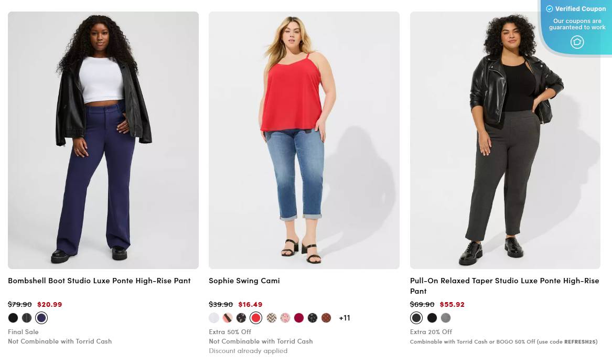This screenshot has height=364, width=612.
Task: Select the navy swatch for the Bombshell pant
Action: (41, 317)
